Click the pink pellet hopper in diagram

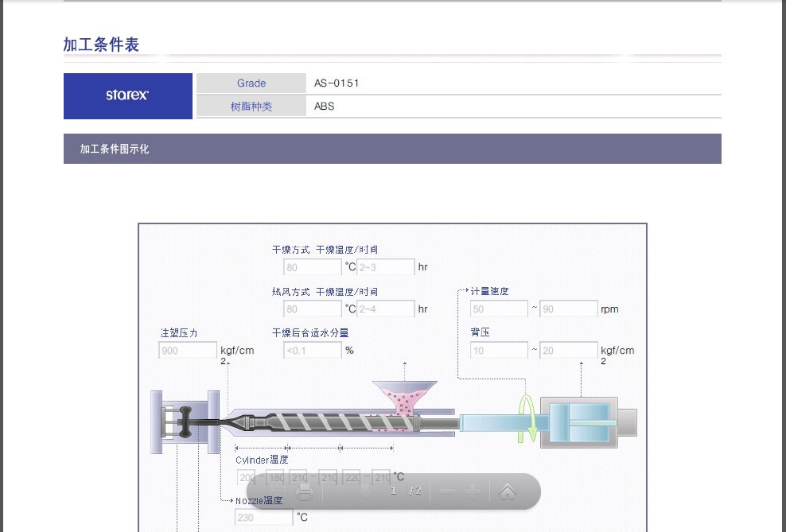(404, 396)
